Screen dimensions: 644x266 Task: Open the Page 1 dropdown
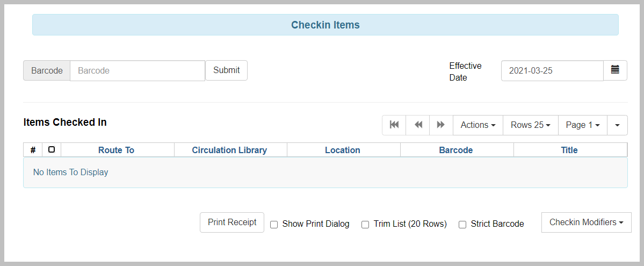coord(582,125)
